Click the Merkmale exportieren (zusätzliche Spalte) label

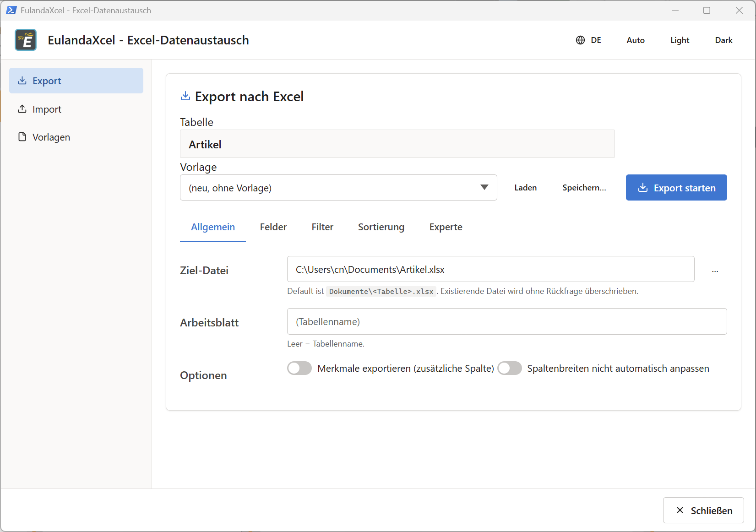[x=406, y=369]
